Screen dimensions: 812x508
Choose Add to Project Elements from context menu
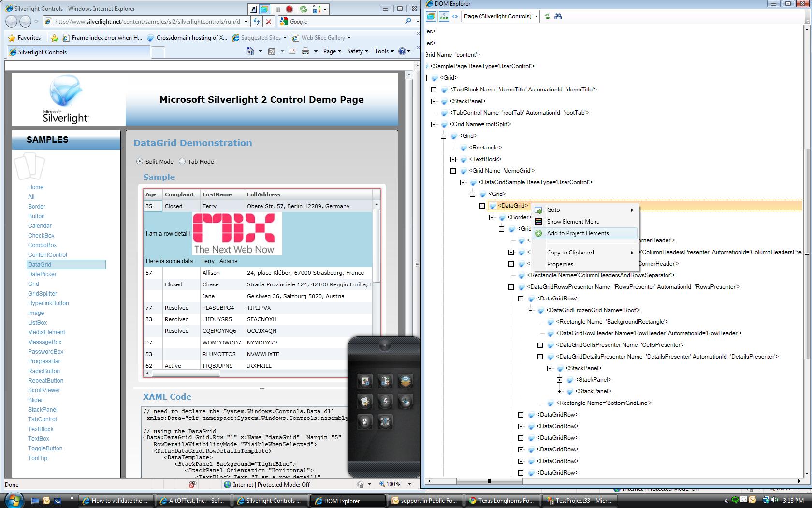coord(585,233)
